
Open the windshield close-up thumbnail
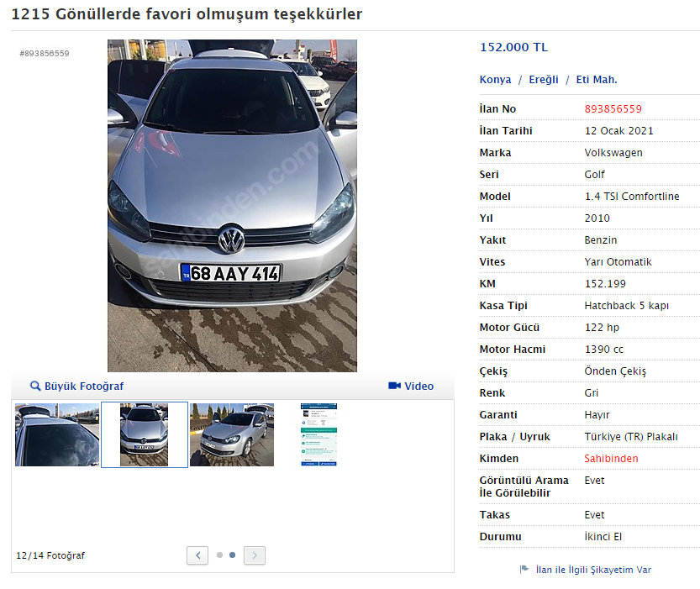click(x=57, y=434)
